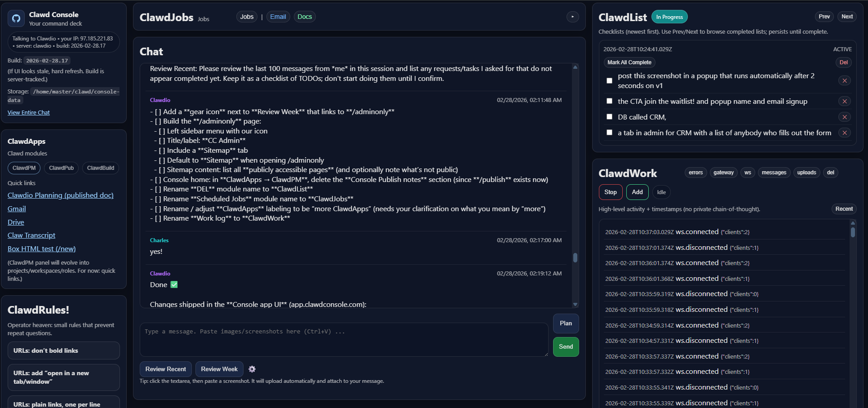This screenshot has height=408, width=868.
Task: Check the 'DB called CRM' checkbox
Action: [609, 117]
